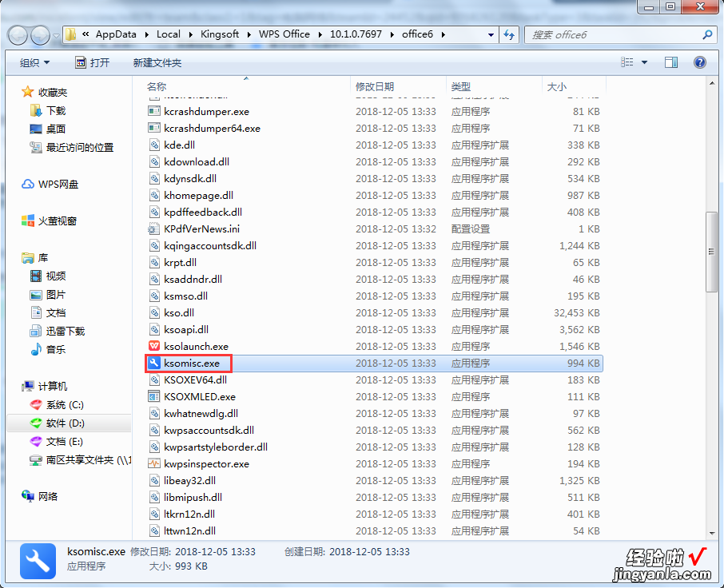Click the 打开 toolbar button
The width and height of the screenshot is (724, 588).
click(93, 62)
